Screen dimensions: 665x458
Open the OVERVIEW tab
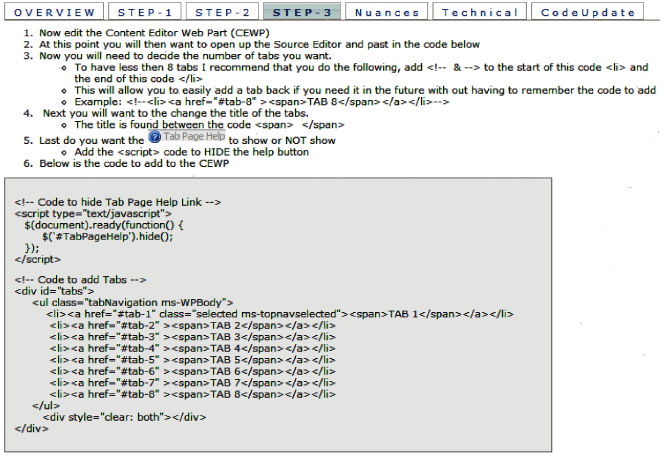click(x=54, y=12)
